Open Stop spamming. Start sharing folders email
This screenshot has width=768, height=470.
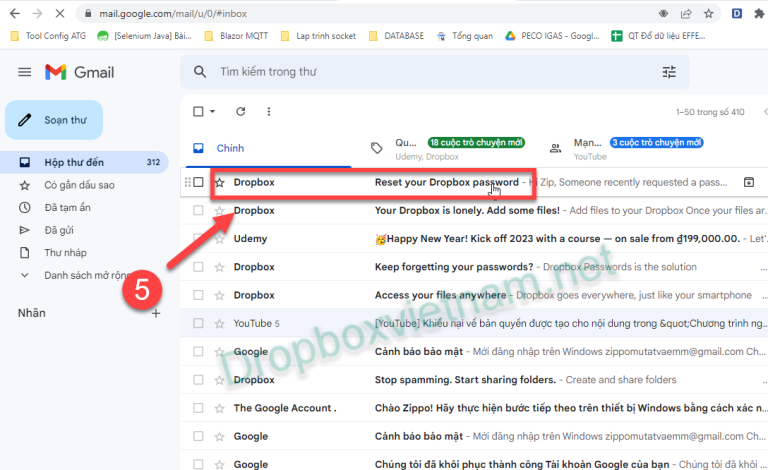click(474, 380)
